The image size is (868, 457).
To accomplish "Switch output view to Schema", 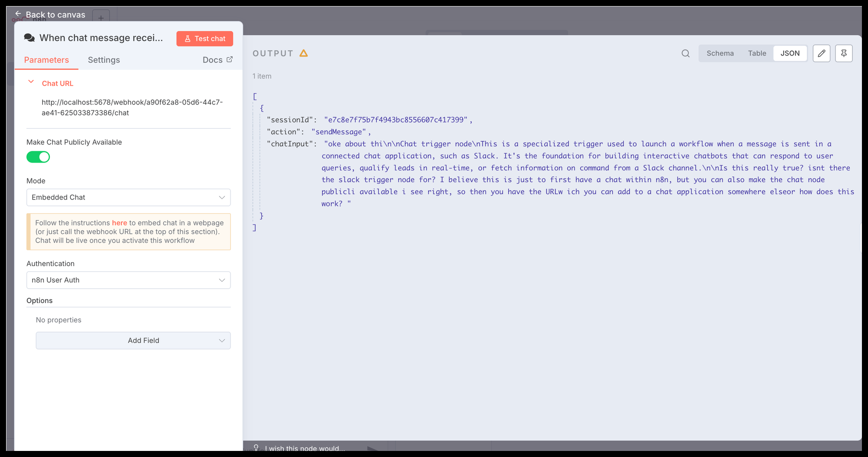I will pyautogui.click(x=720, y=53).
